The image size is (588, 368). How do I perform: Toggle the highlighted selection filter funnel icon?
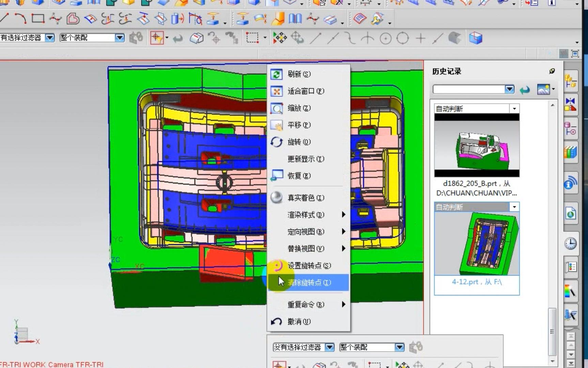pos(157,38)
